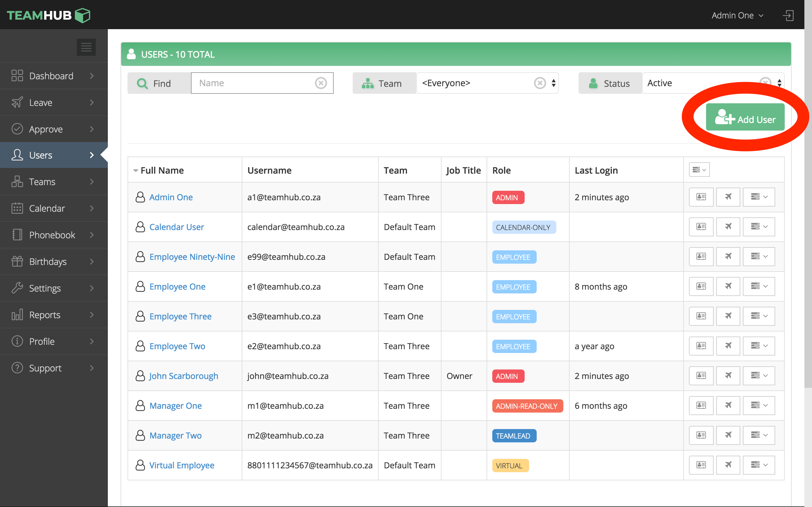Screen dimensions: 812x507
Task: Open Employee Ninety-Nine user link
Action: click(x=192, y=257)
